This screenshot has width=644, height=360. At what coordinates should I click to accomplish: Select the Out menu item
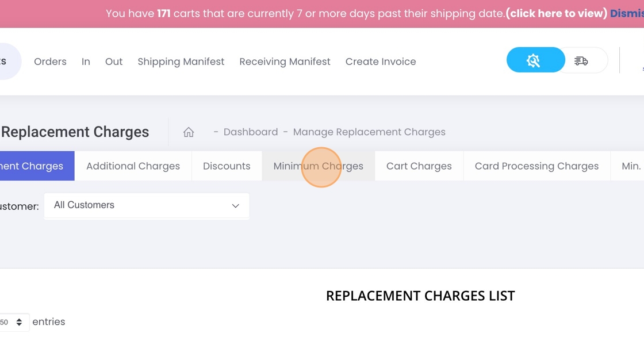(114, 62)
